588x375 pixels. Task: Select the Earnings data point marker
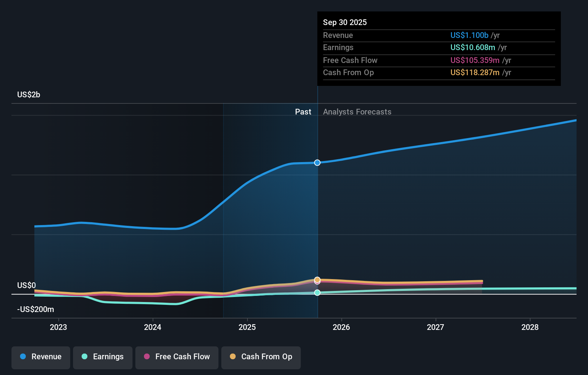317,293
